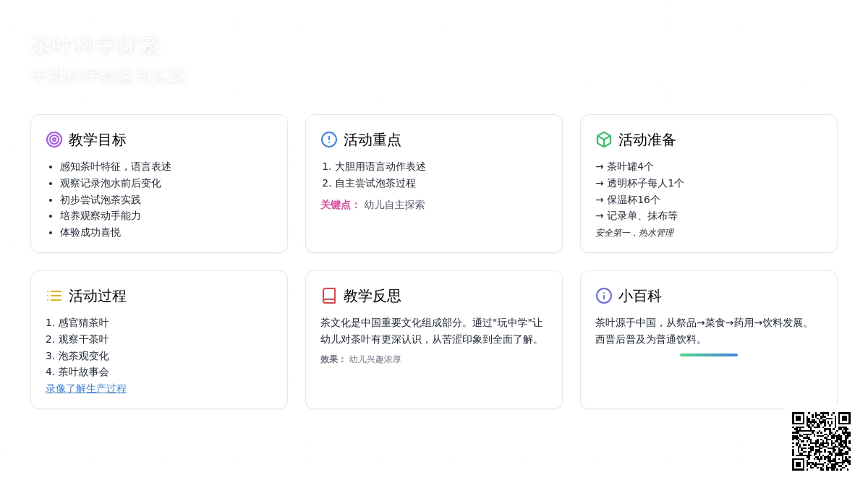Click the red book icon beside 教学反思

(329, 296)
